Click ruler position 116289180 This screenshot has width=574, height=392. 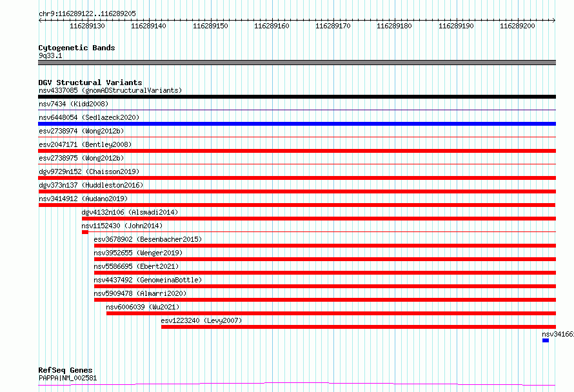tap(394, 26)
